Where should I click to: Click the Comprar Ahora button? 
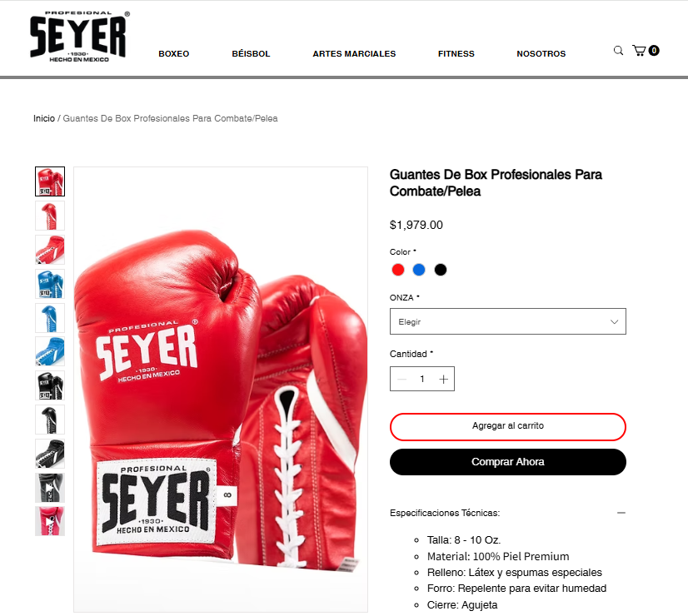[x=507, y=462]
